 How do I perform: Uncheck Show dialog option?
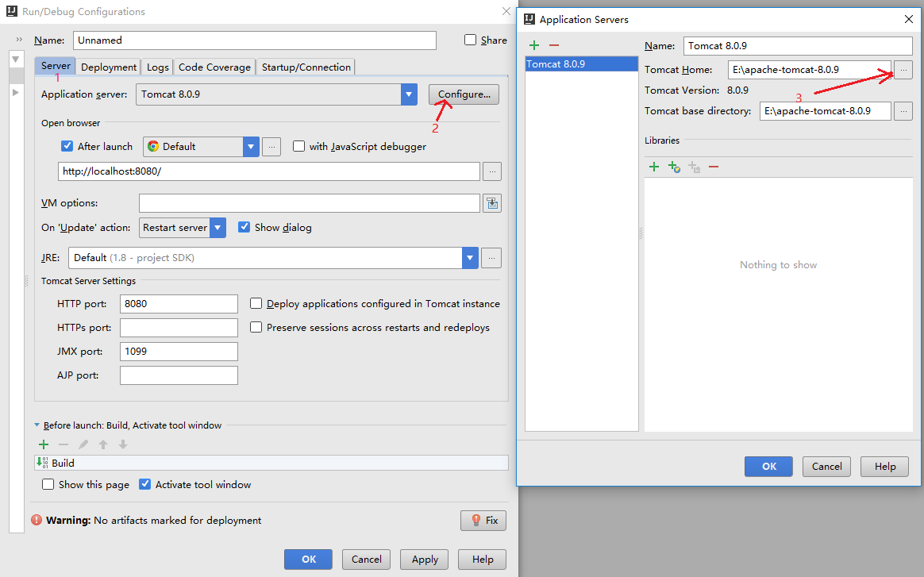244,227
